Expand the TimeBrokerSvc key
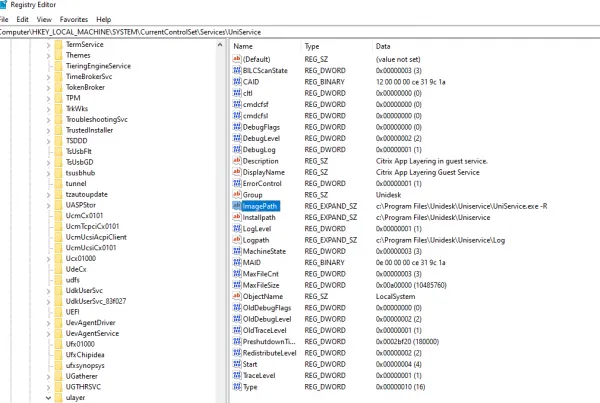 [48, 77]
